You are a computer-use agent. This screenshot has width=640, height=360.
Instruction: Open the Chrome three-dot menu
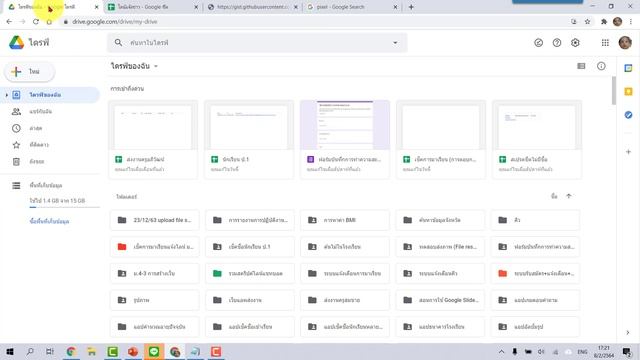click(x=631, y=22)
